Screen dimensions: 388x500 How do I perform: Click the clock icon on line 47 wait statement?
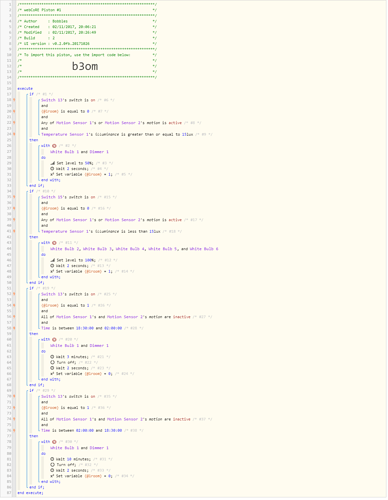click(52, 266)
